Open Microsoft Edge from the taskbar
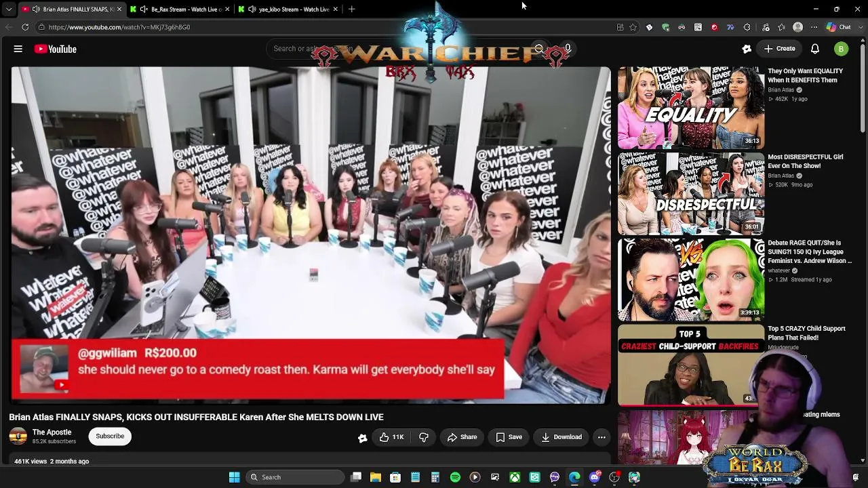Screen dimensions: 868x488 click(x=574, y=477)
